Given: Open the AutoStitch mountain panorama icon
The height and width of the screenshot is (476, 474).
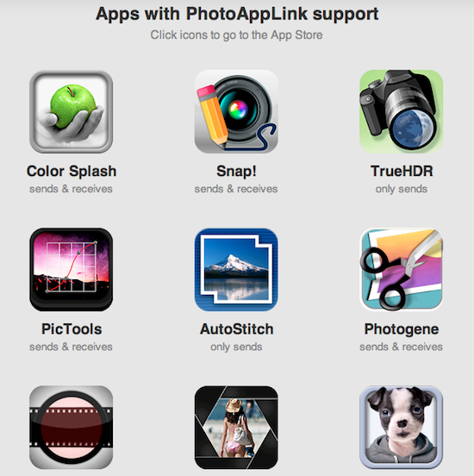Looking at the screenshot, I should [x=236, y=270].
